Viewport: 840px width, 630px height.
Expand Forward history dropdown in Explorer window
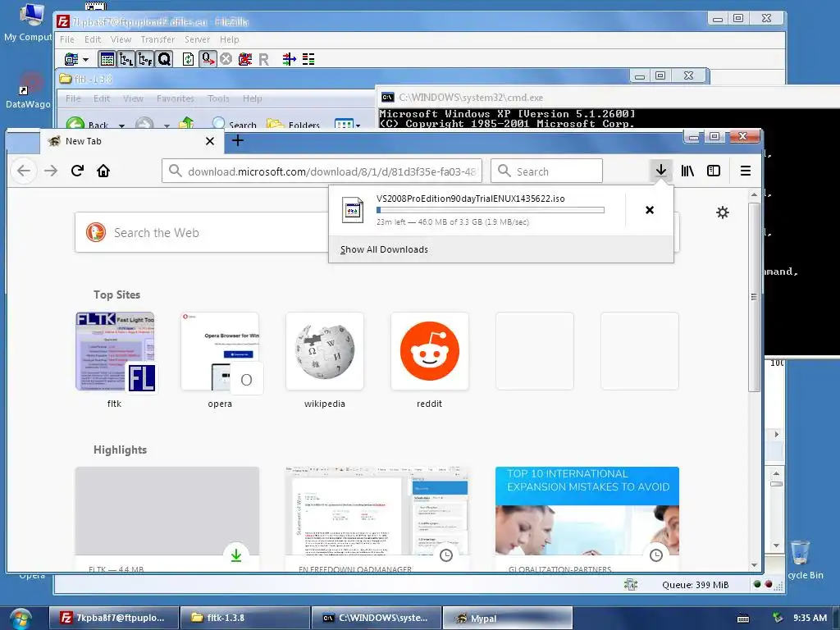pyautogui.click(x=167, y=126)
